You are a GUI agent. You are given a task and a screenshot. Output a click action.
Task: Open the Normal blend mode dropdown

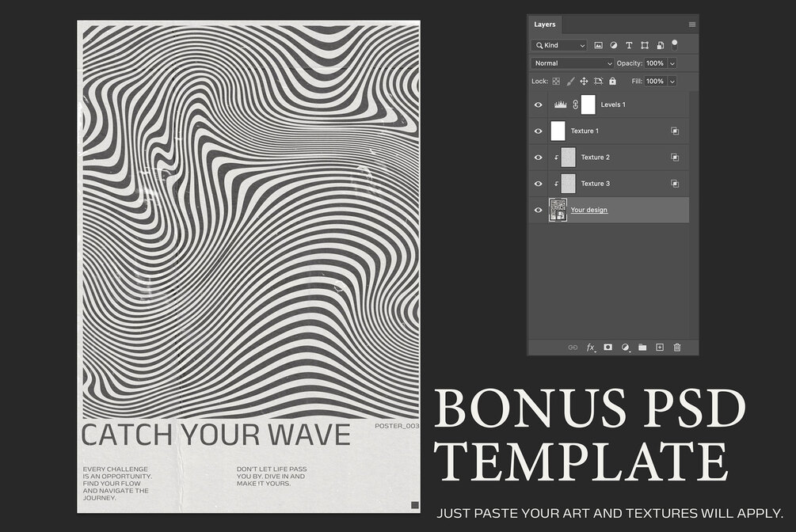(573, 63)
